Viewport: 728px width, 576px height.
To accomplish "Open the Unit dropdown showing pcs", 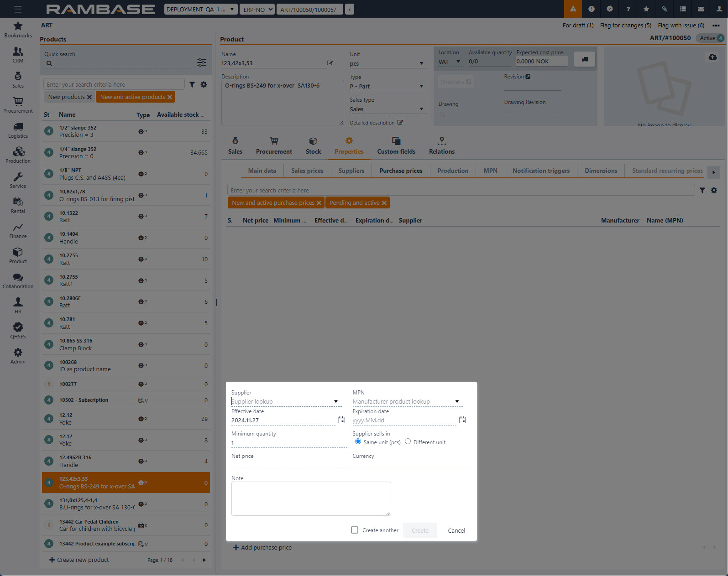I will click(421, 63).
